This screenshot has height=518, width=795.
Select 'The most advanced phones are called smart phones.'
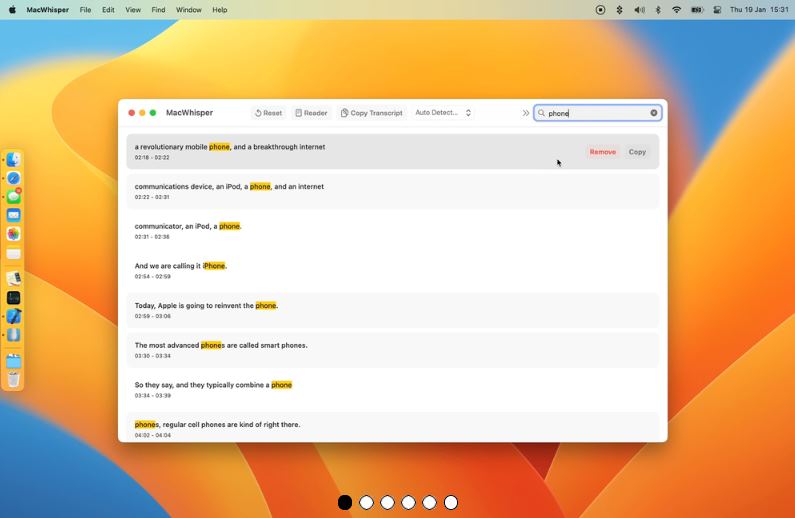392,350
